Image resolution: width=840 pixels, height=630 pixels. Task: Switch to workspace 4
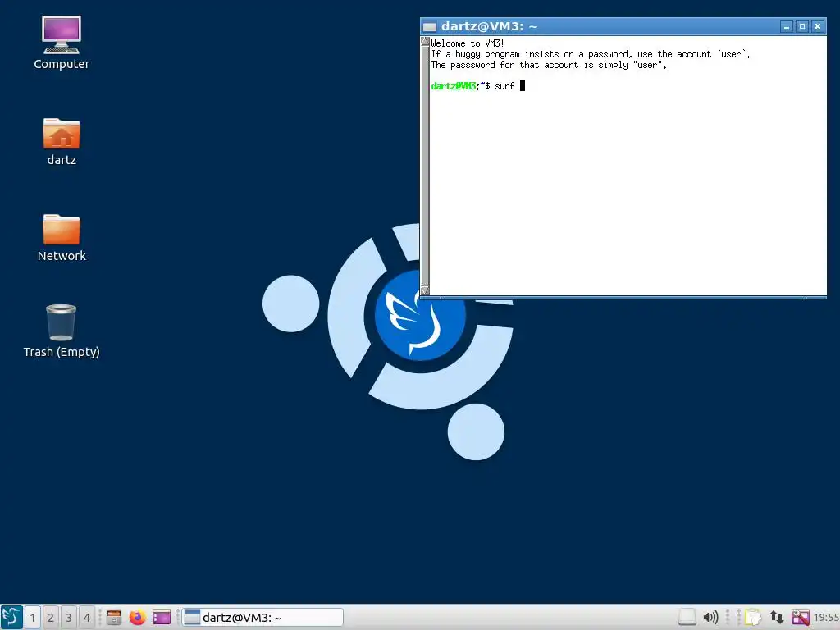[x=87, y=617]
